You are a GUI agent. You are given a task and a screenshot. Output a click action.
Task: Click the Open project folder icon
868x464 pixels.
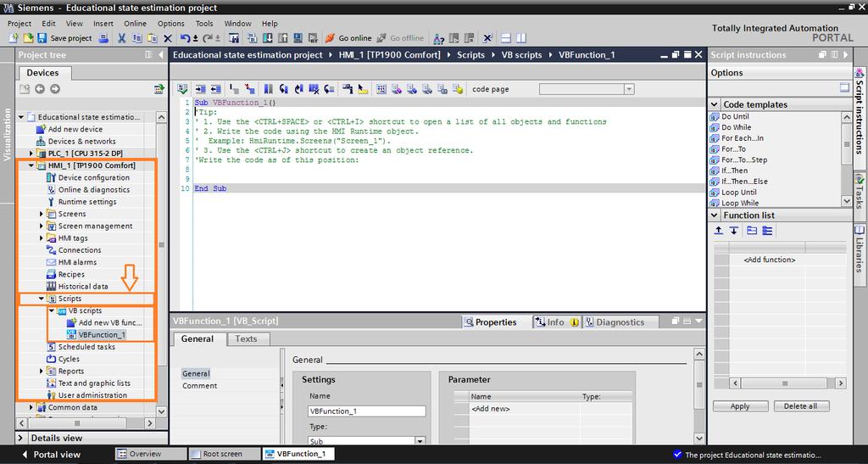point(28,38)
